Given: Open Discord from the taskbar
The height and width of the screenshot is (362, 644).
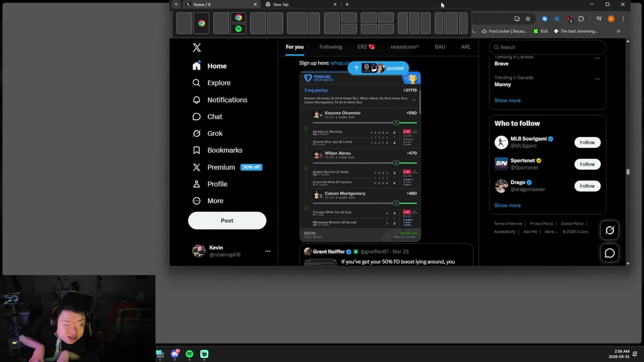Looking at the screenshot, I should point(175,354).
